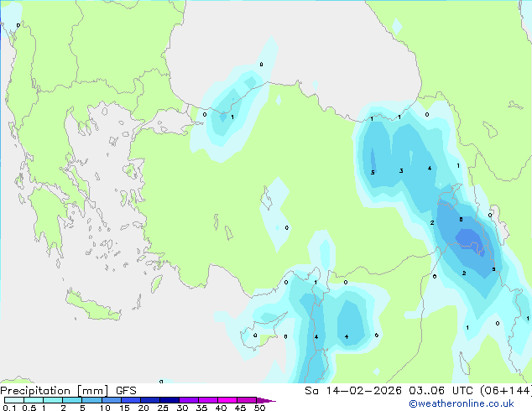The width and height of the screenshot is (532, 411).
Task: Click the legend swatch between 30 and 35
Action: point(189,400)
